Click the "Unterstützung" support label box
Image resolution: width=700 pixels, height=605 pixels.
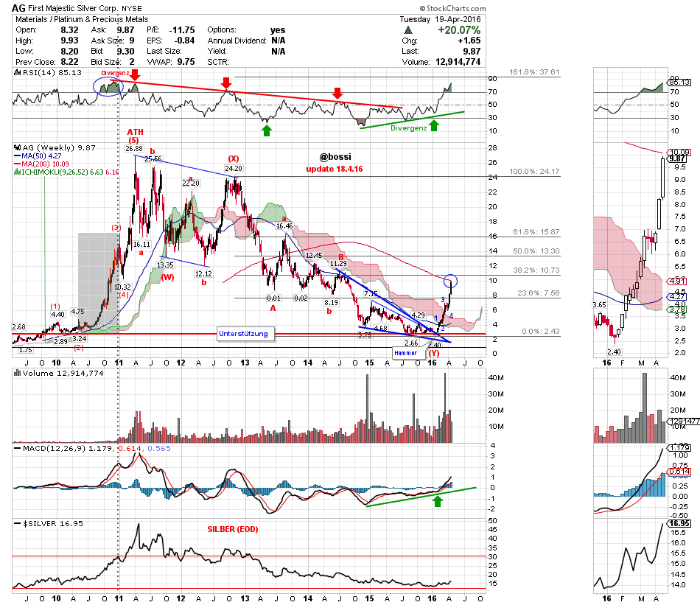(x=244, y=334)
